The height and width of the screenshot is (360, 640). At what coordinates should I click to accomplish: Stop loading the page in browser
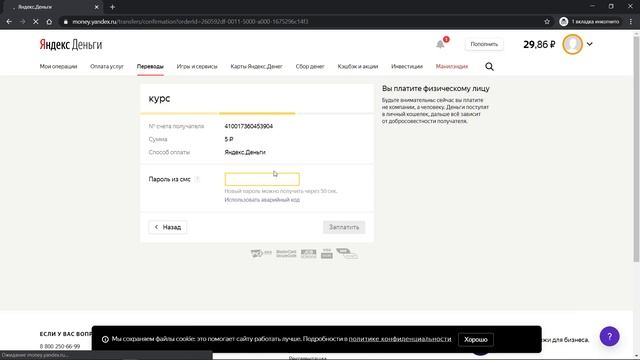[36, 22]
